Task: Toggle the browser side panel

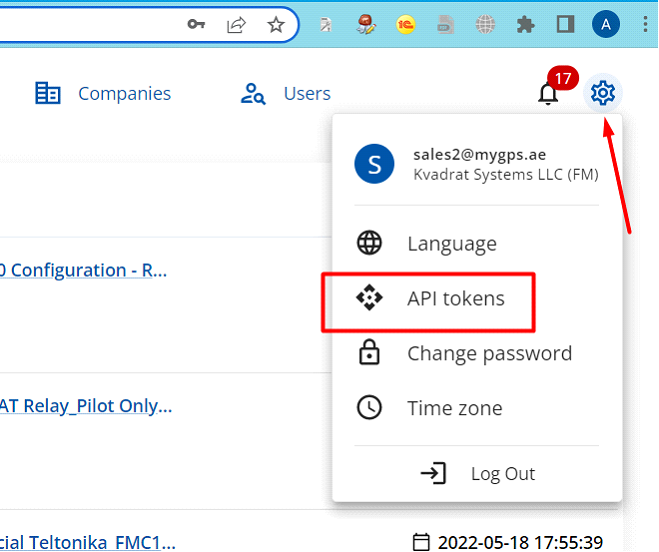Action: 565,25
